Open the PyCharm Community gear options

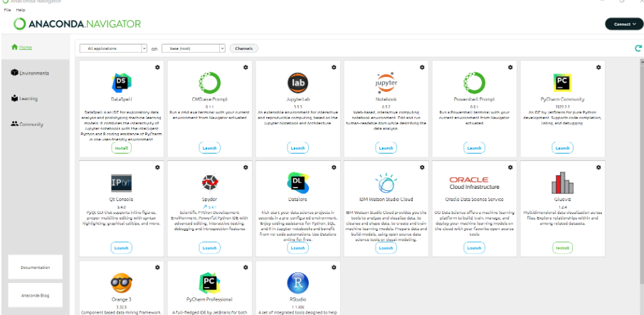tap(598, 67)
